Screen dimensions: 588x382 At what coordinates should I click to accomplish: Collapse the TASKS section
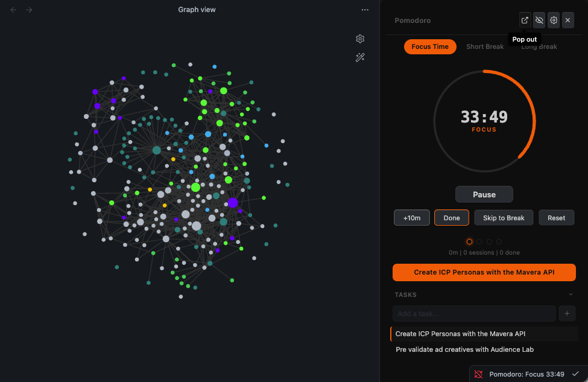[571, 294]
